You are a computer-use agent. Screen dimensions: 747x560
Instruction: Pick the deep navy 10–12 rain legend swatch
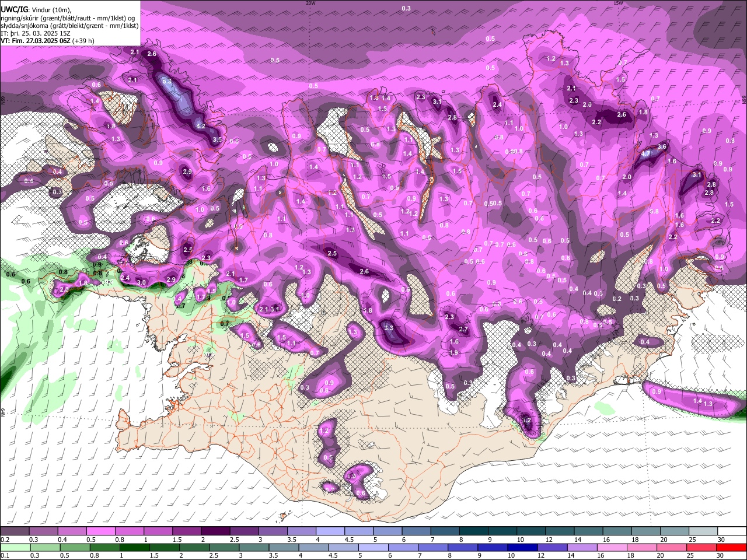[523, 548]
